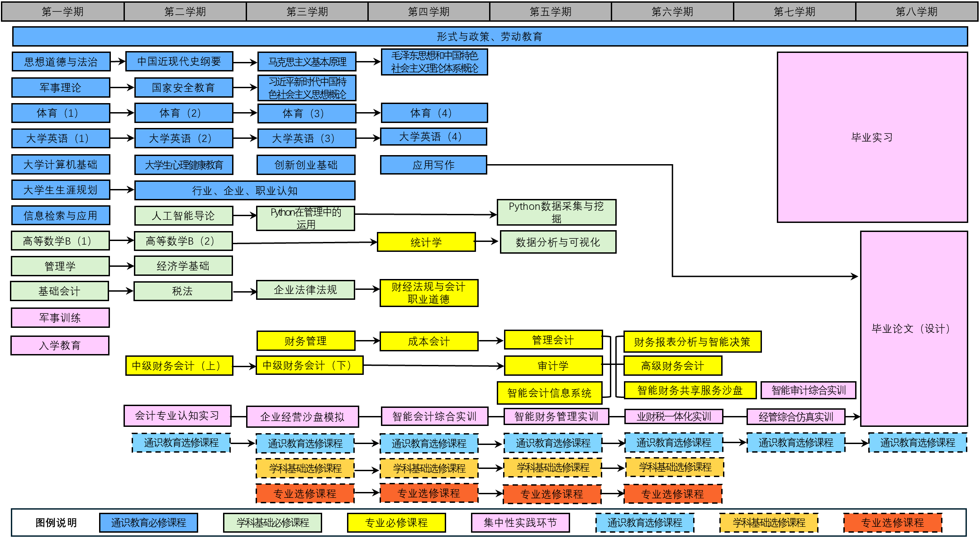
Task: Click the 财务报表分析与智能决策 box
Action: pyautogui.click(x=692, y=342)
